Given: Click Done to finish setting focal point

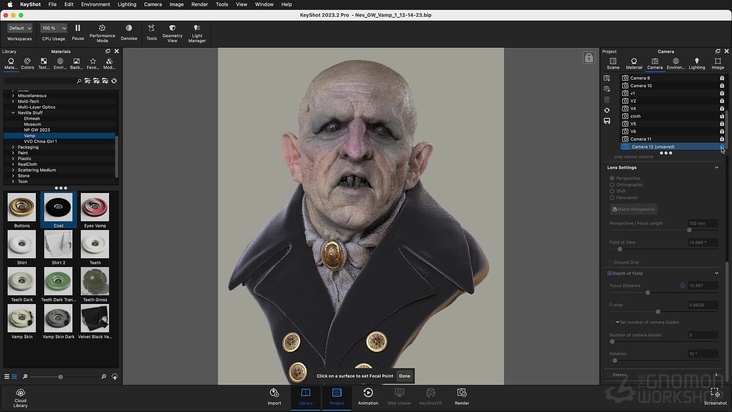Looking at the screenshot, I should click(404, 376).
